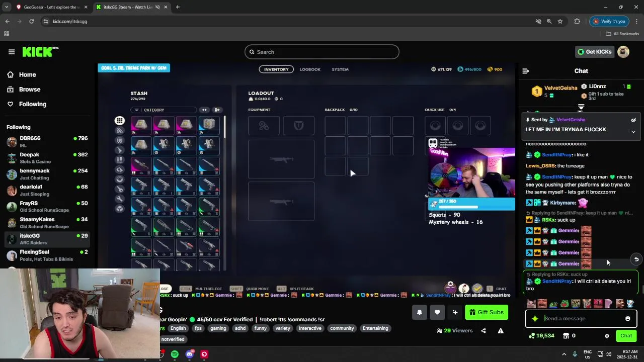Collapse the chat panel with arrow icon
Screen dimensions: 644x362
coord(526,71)
